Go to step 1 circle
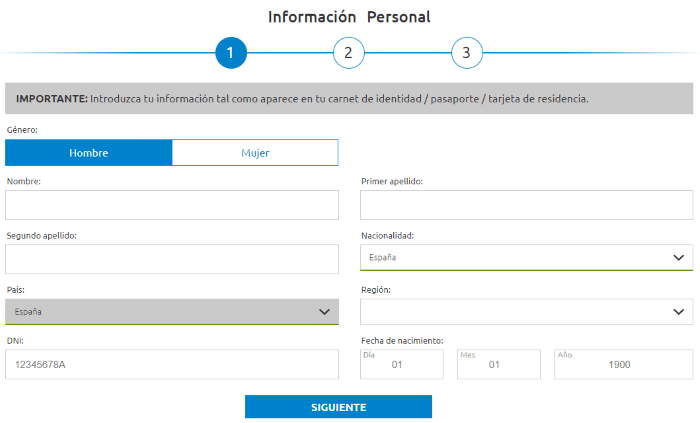The height and width of the screenshot is (423, 700). pyautogui.click(x=230, y=53)
